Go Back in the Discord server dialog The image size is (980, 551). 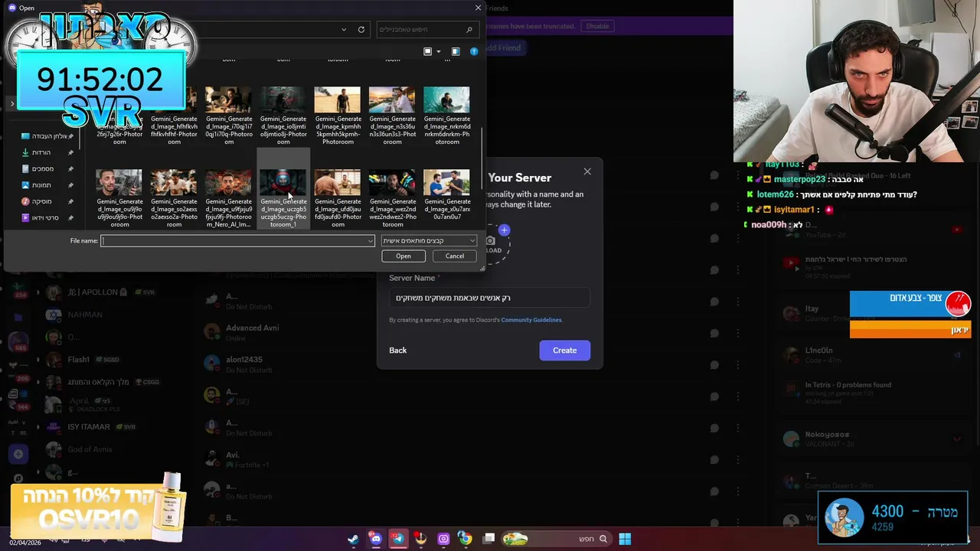[x=398, y=350]
